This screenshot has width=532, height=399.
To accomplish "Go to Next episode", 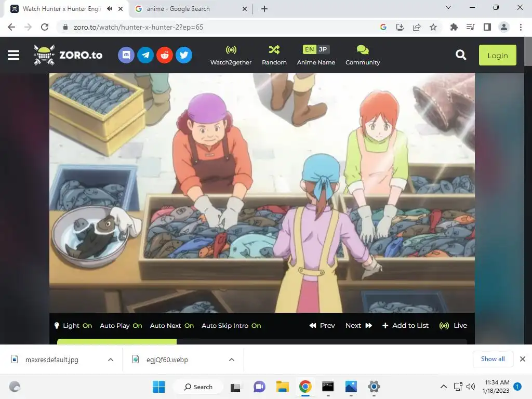I will pos(358,326).
